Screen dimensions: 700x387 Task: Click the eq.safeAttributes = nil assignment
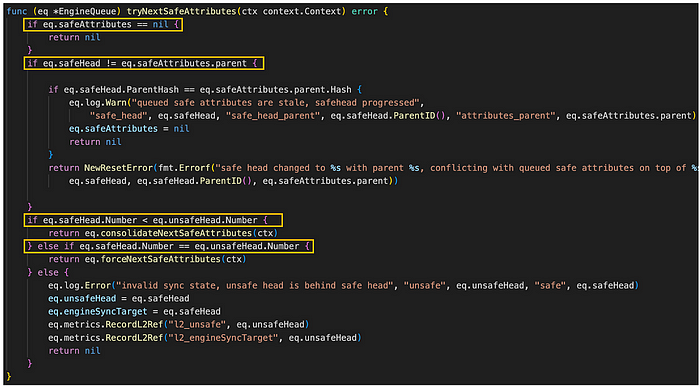pos(129,129)
